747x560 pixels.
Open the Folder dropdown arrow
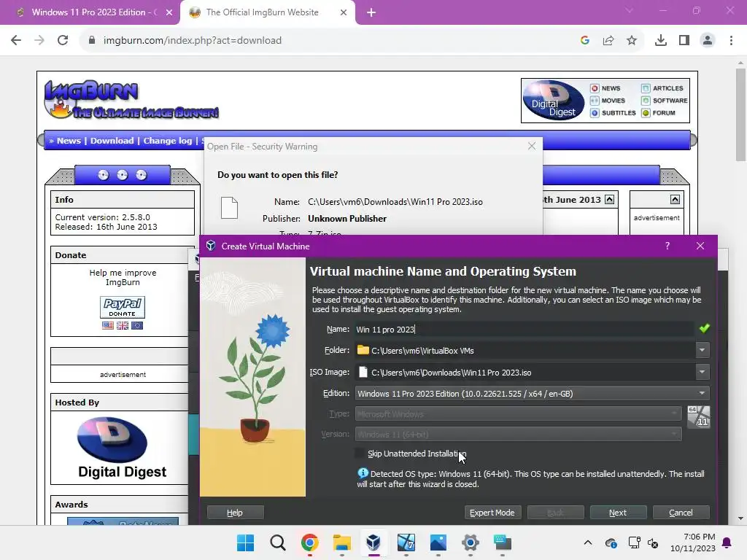click(x=702, y=350)
